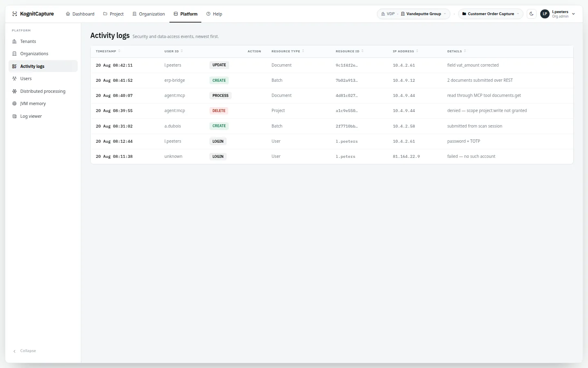Select the Platform tab
The width and height of the screenshot is (588, 368).
pos(185,14)
